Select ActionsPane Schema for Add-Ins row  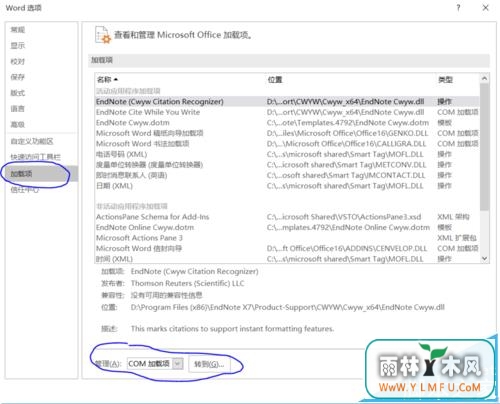tap(287, 217)
